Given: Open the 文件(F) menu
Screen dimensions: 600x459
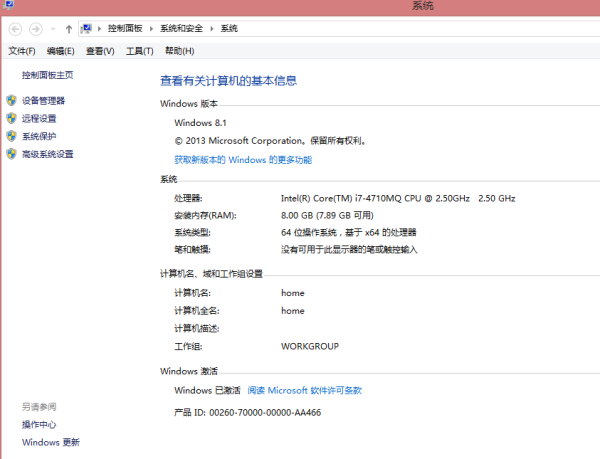Looking at the screenshot, I should tap(22, 51).
